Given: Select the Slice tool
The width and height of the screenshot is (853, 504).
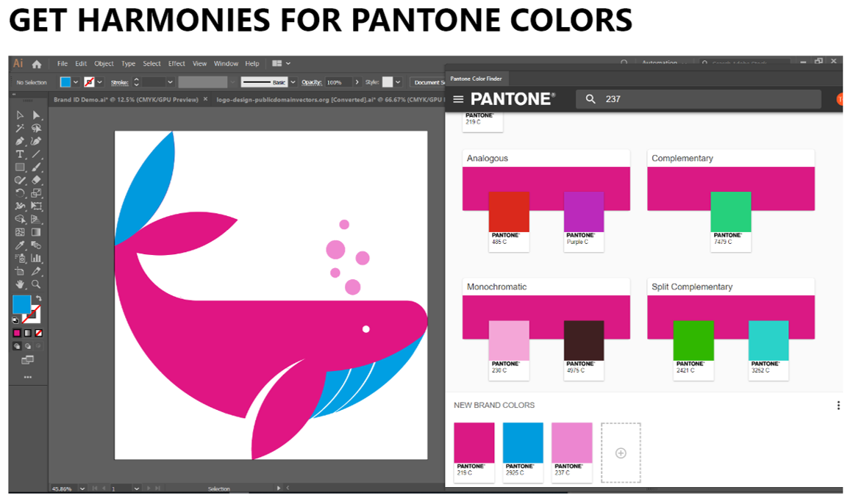Looking at the screenshot, I should click(37, 271).
